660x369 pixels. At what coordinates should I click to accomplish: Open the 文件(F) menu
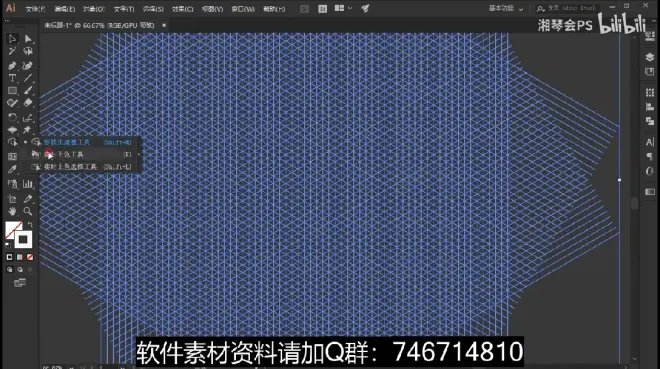(35, 9)
